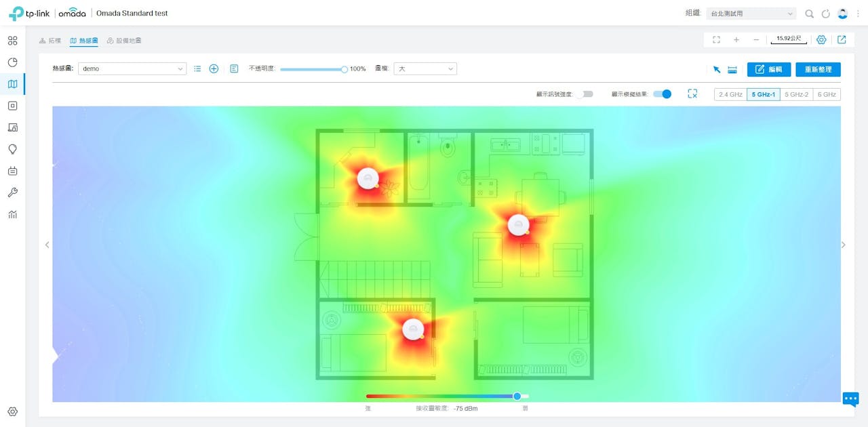Image resolution: width=868 pixels, height=427 pixels.
Task: Click the search magnifier in the header
Action: (809, 14)
